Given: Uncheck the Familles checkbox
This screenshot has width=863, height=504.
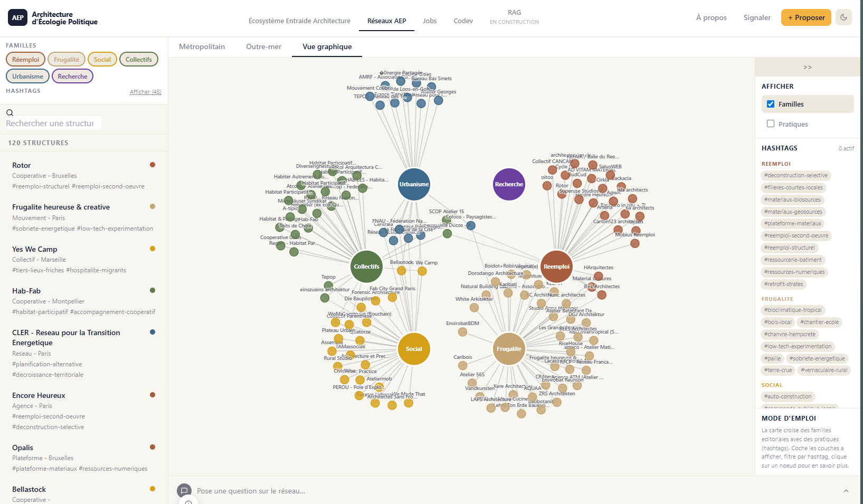Looking at the screenshot, I should tap(771, 104).
